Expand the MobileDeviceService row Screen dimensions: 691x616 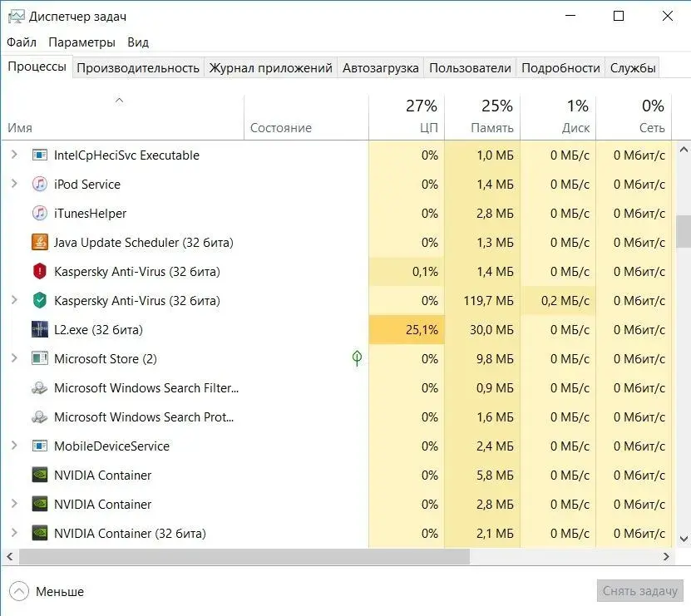click(x=14, y=445)
